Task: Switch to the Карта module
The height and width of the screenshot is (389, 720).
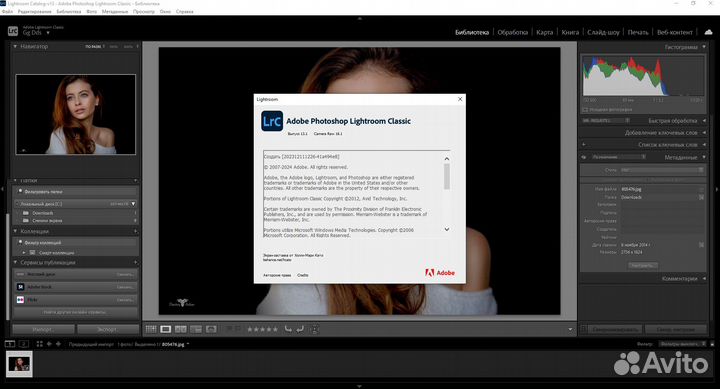Action: click(x=545, y=32)
